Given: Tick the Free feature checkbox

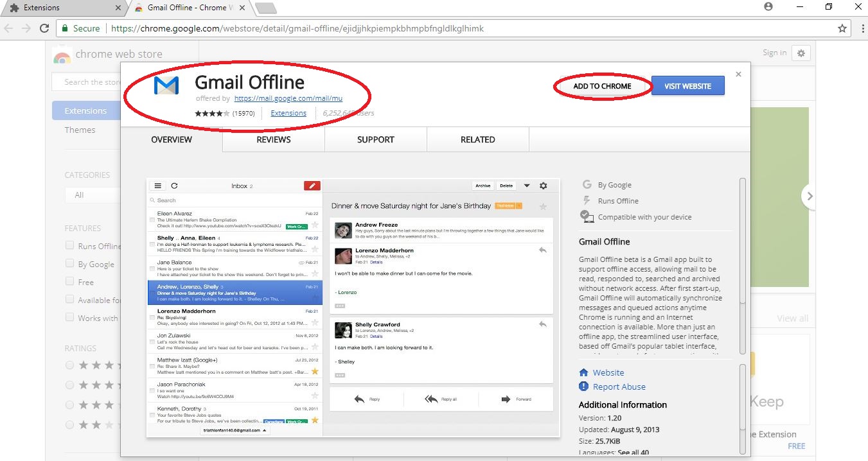Looking at the screenshot, I should click(69, 282).
